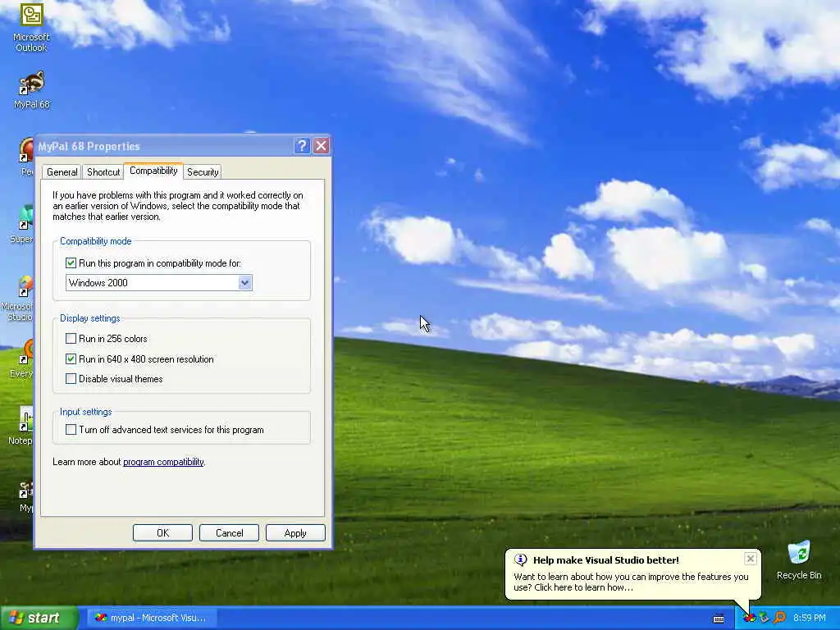
Task: Click the Cancel button
Action: [230, 533]
